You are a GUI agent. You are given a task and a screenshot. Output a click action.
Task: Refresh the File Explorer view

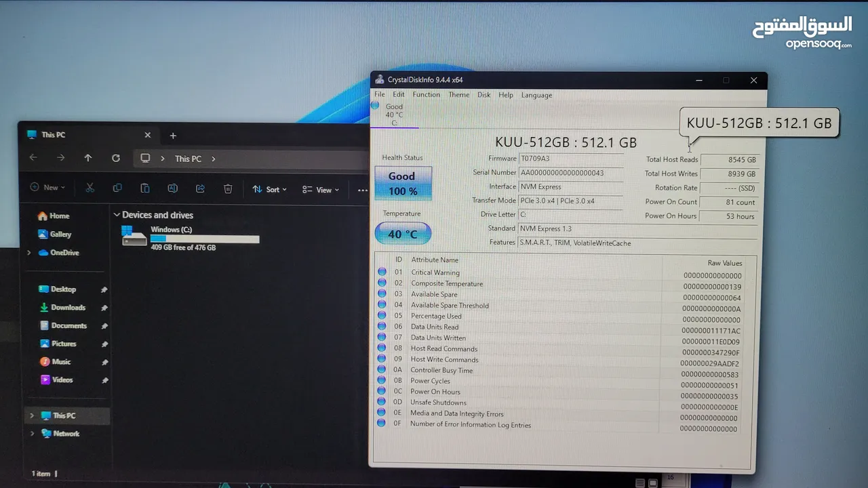pyautogui.click(x=116, y=158)
